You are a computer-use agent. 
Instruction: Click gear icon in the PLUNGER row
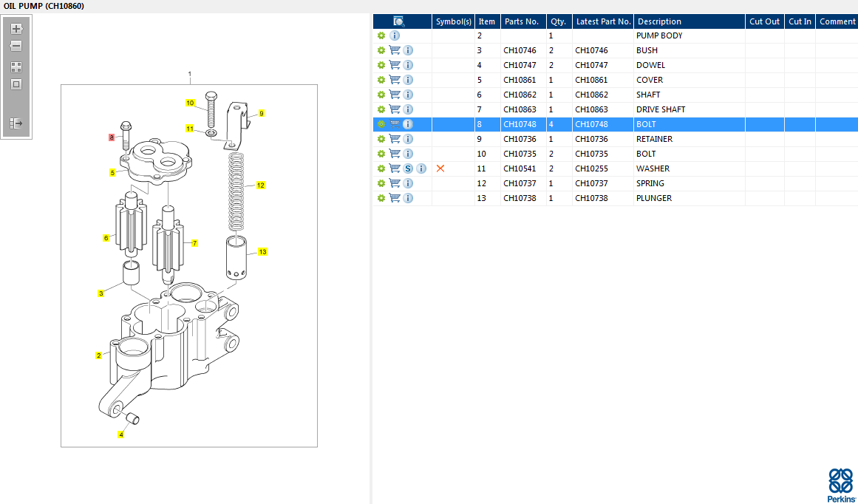(381, 198)
